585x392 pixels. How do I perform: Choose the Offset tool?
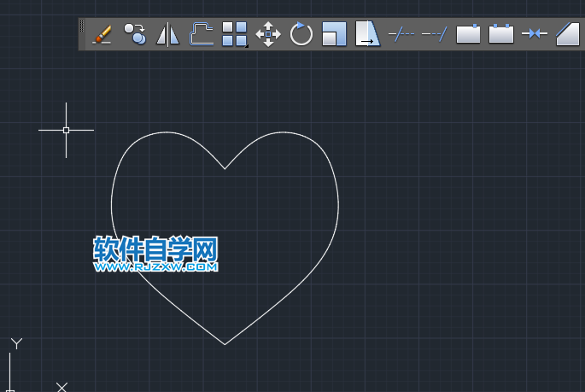[x=202, y=34]
